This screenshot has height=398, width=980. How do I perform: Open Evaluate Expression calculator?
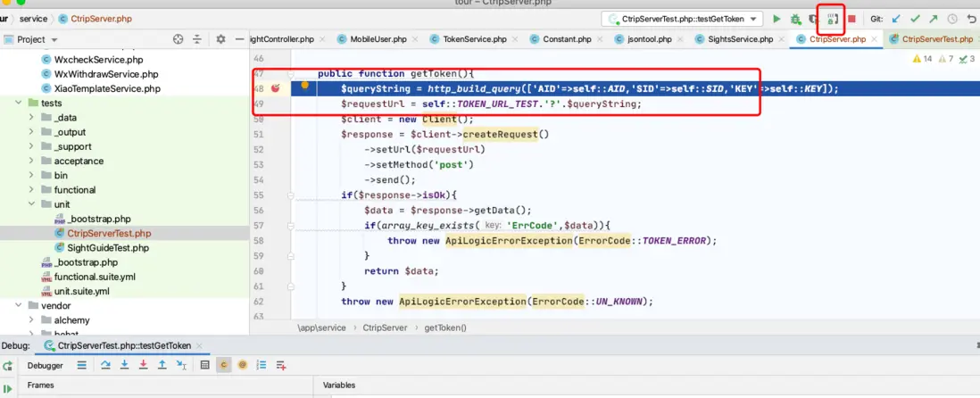click(205, 366)
